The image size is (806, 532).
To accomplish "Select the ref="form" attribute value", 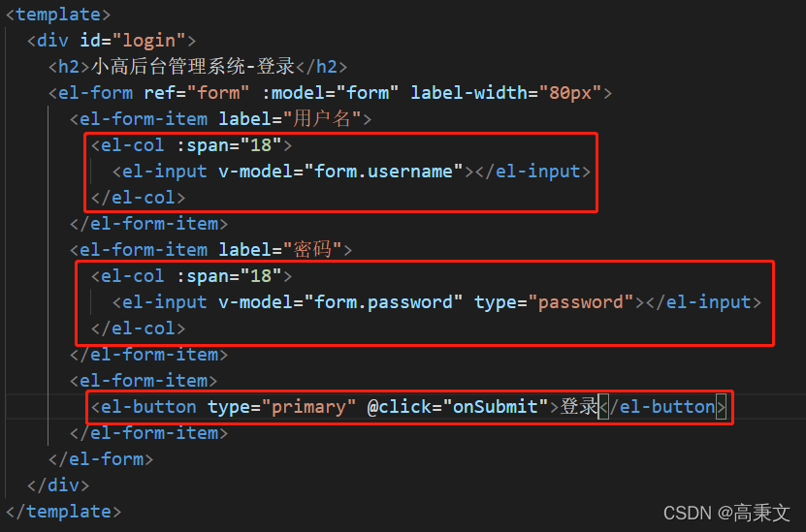I will tap(218, 93).
